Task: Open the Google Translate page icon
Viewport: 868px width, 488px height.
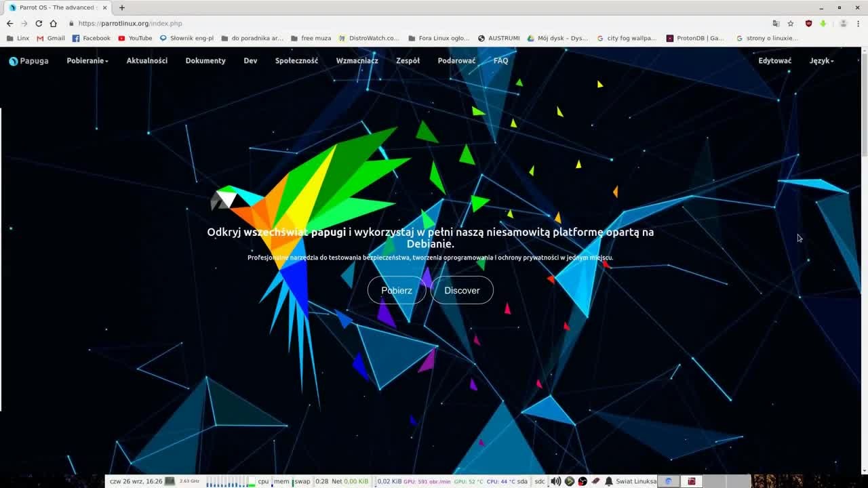Action: pyautogui.click(x=776, y=23)
